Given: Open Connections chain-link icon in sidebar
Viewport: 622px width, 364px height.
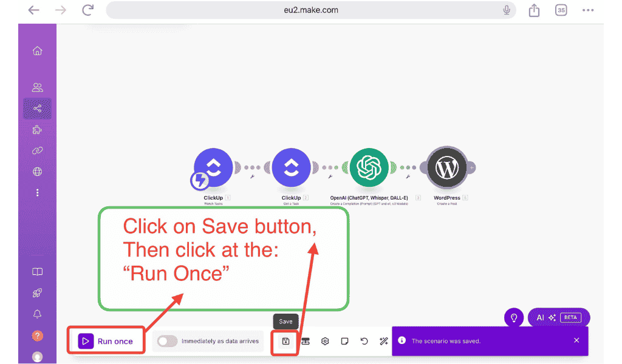Looking at the screenshot, I should tap(37, 150).
